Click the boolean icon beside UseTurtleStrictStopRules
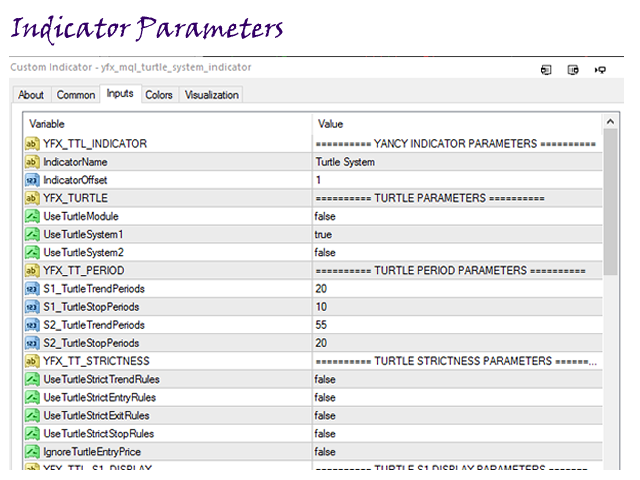The image size is (640, 480). (32, 434)
